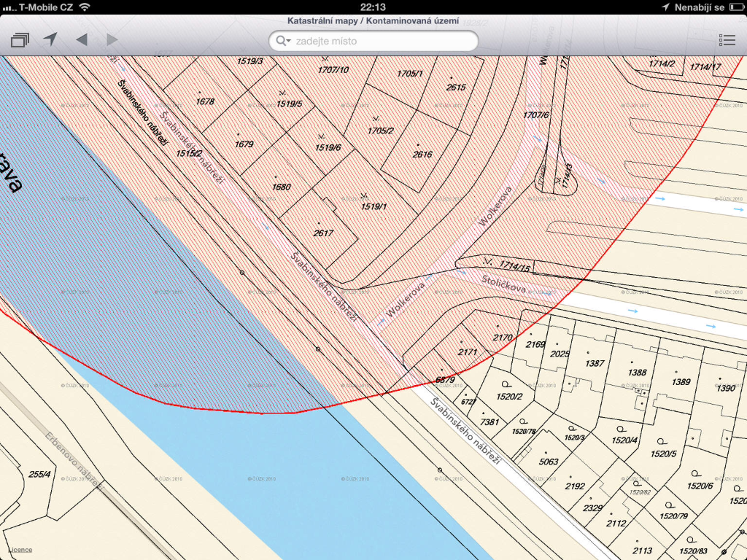Select parcel 1707/6

click(536, 115)
